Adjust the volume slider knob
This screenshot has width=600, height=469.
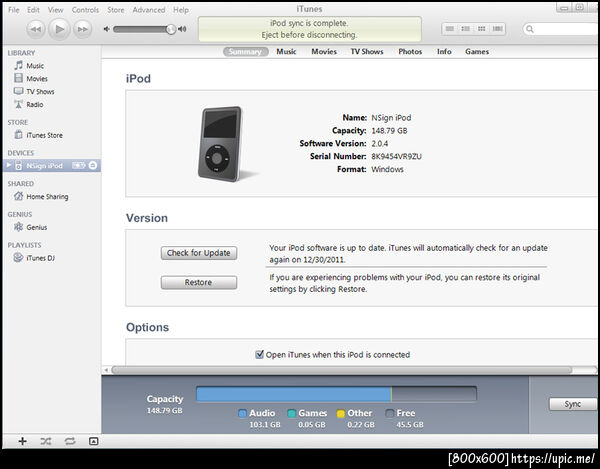pos(171,29)
